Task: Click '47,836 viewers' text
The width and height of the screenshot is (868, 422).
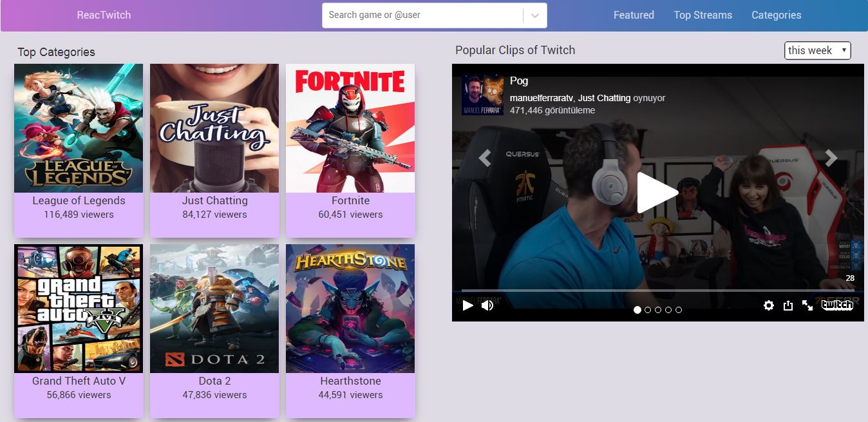Action: click(x=214, y=395)
